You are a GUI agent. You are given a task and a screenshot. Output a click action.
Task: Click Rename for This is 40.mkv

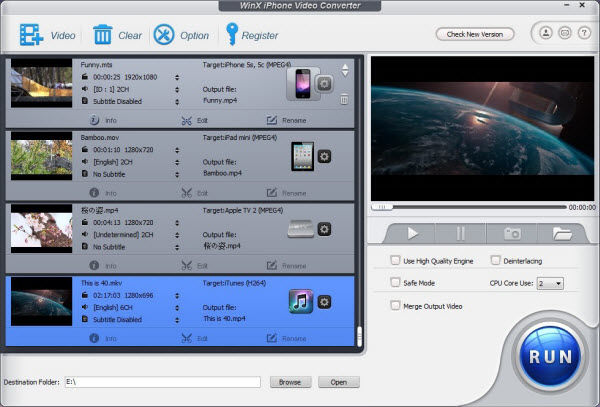pos(286,339)
